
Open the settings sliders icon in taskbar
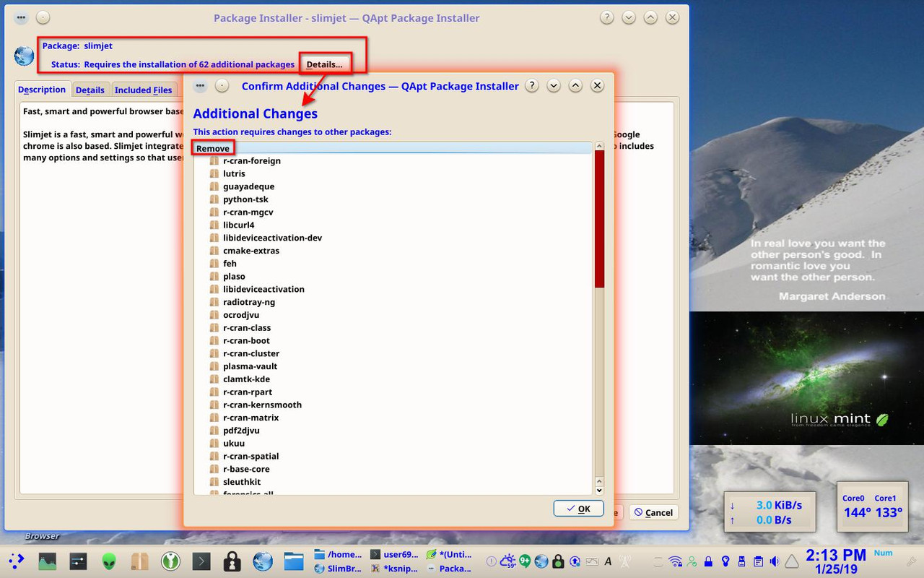tap(78, 561)
